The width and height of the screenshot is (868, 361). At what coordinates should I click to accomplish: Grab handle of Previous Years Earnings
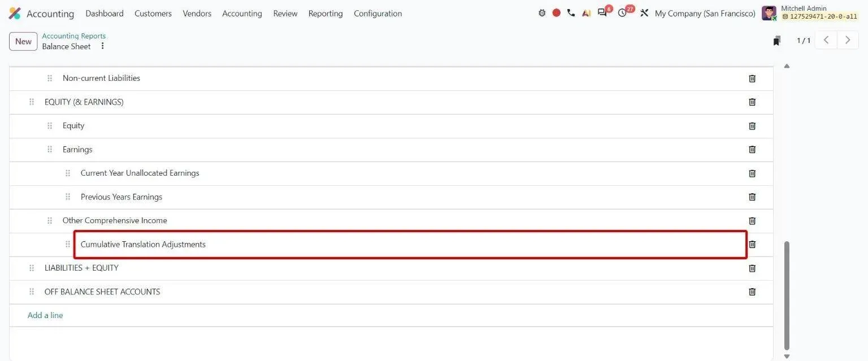[x=68, y=197]
